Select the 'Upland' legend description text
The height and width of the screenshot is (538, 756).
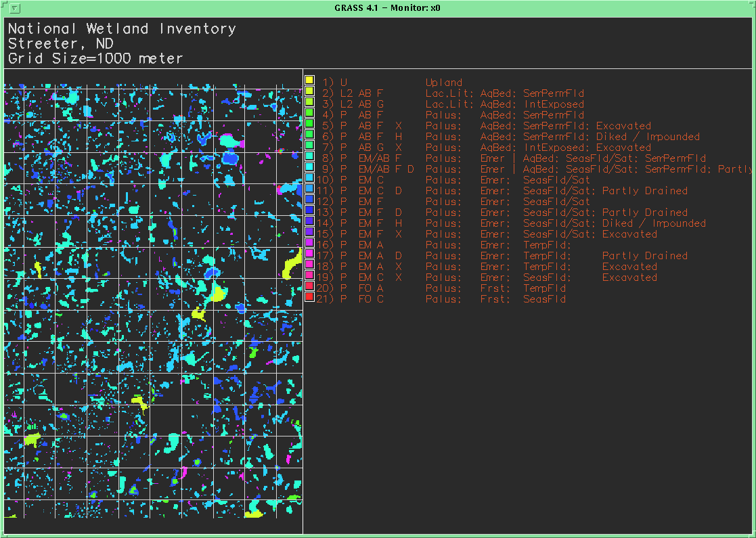click(443, 83)
